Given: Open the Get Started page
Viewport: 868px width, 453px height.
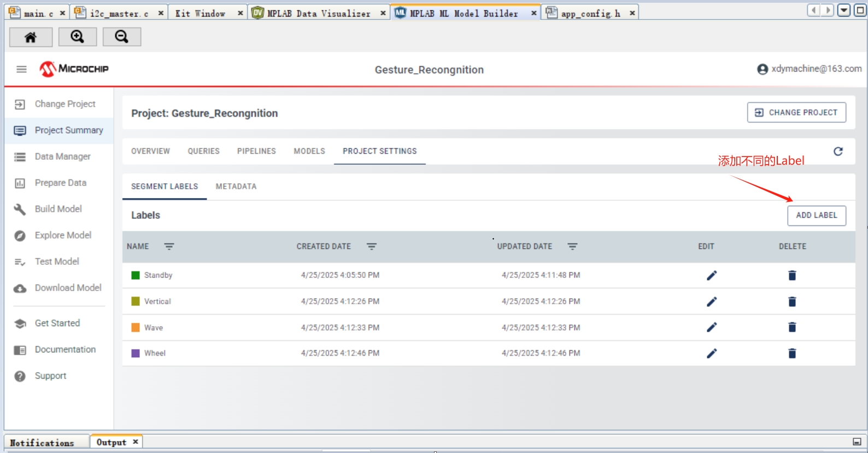Looking at the screenshot, I should (x=59, y=323).
